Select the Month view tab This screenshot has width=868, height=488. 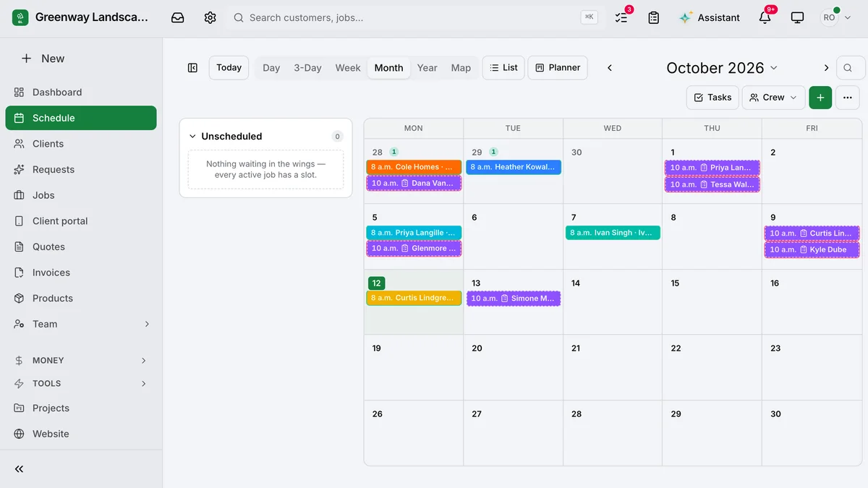(388, 68)
